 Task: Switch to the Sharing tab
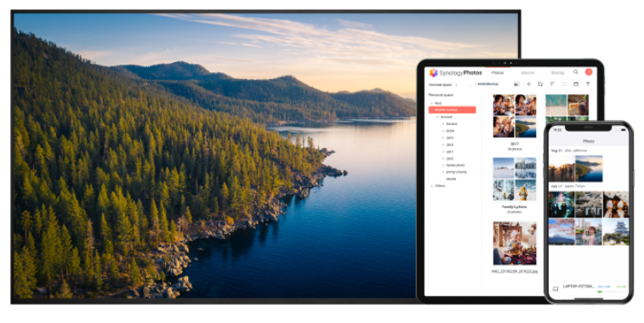557,72
